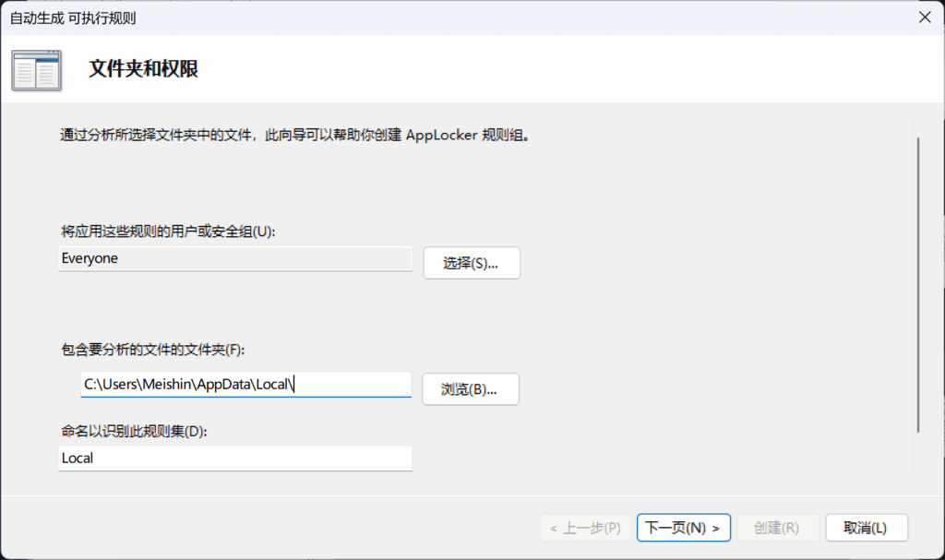
Task: Click the Everyone text inside the group field
Action: pos(90,258)
